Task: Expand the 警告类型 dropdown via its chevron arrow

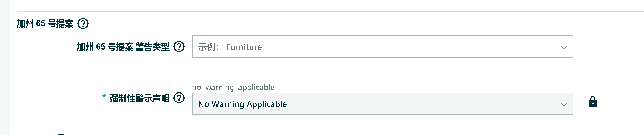Action: click(x=564, y=47)
